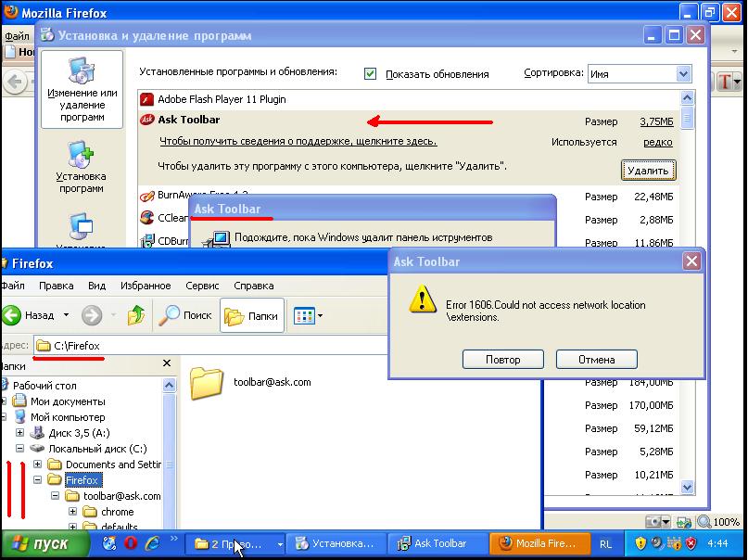
Task: Close the Ask Toolbar error dialog
Action: pos(691,261)
